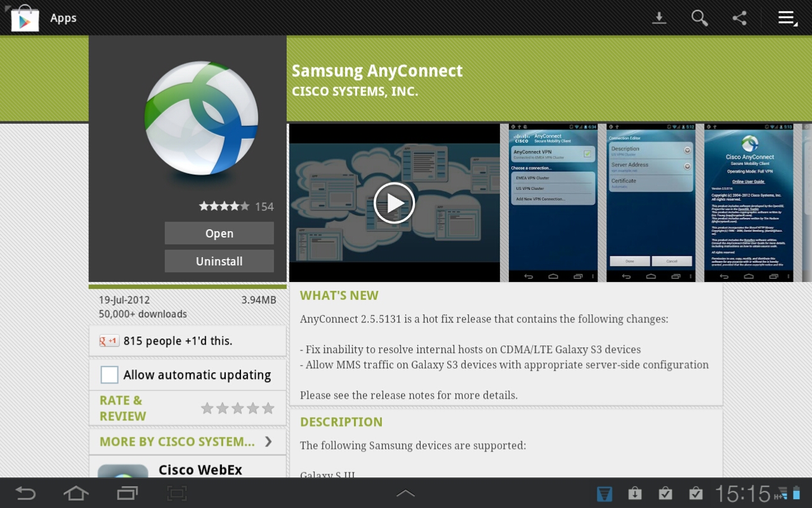Screen dimensions: 812x508
Task: Tap the first checkmark notification icon
Action: (x=665, y=493)
